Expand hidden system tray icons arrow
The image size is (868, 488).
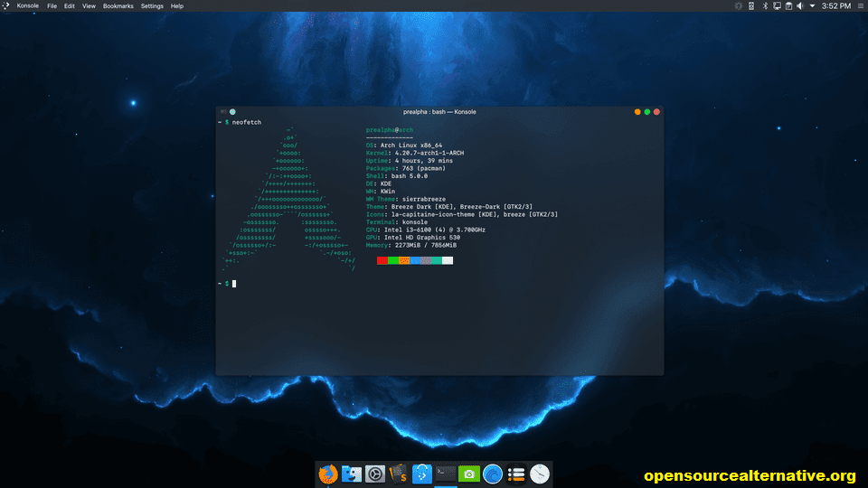(x=812, y=6)
